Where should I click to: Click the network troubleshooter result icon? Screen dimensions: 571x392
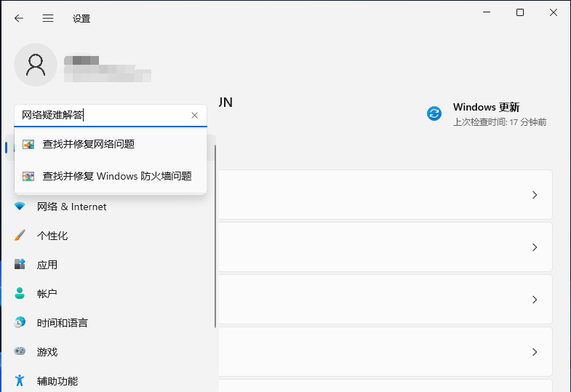(28, 145)
